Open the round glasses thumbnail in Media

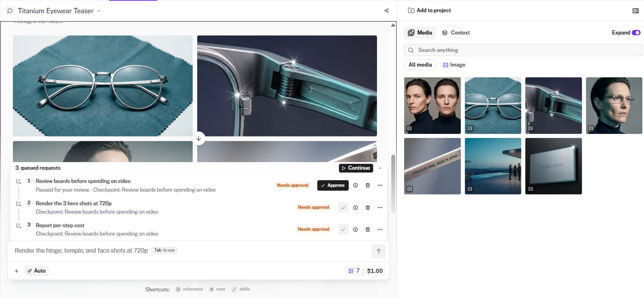[493, 105]
